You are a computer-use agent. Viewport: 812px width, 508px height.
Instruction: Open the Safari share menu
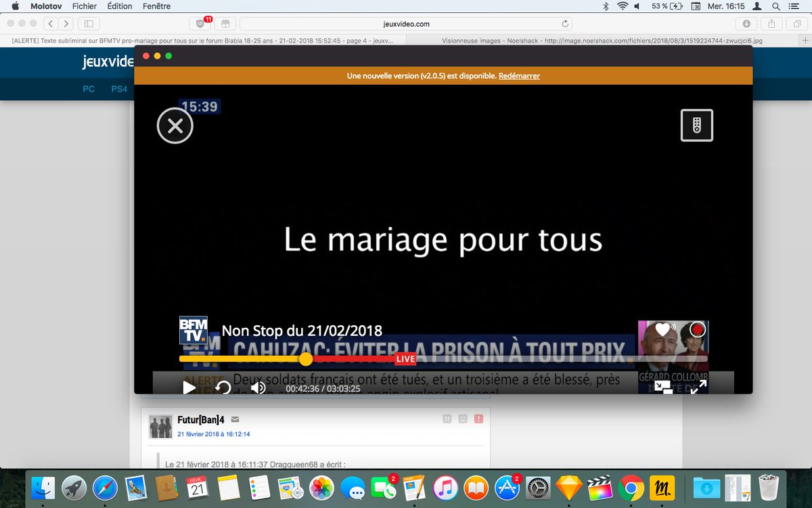tap(771, 24)
